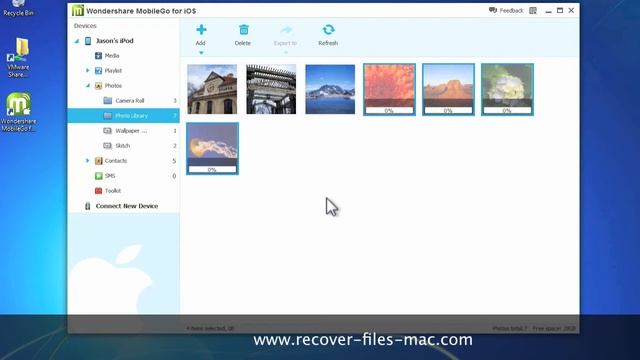Click the Contacts book icon
The image size is (640, 360).
tap(98, 161)
